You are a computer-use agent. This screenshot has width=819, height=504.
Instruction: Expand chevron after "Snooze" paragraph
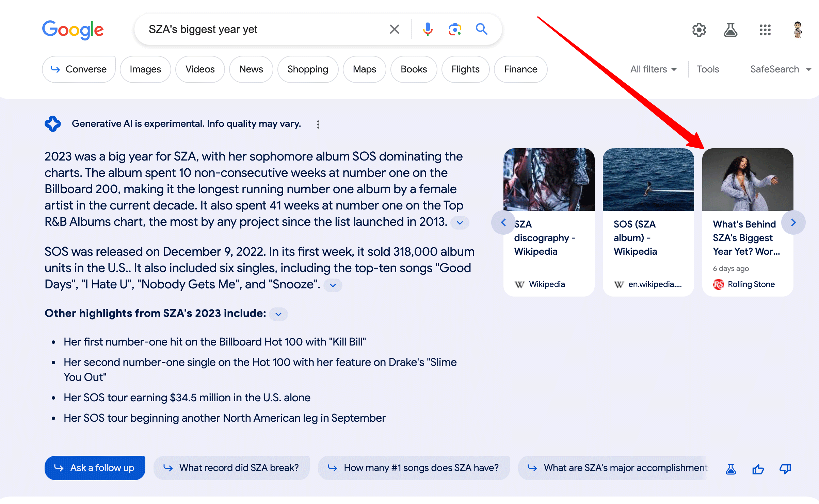tap(333, 285)
